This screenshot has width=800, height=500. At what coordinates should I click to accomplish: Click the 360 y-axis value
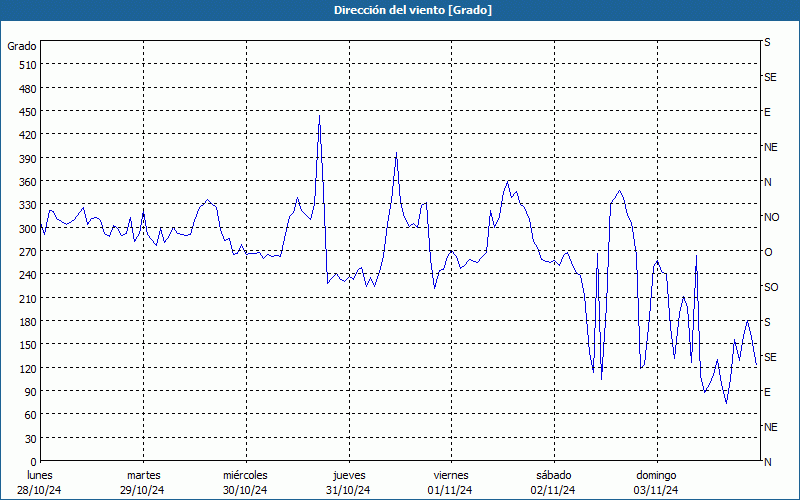coord(28,182)
